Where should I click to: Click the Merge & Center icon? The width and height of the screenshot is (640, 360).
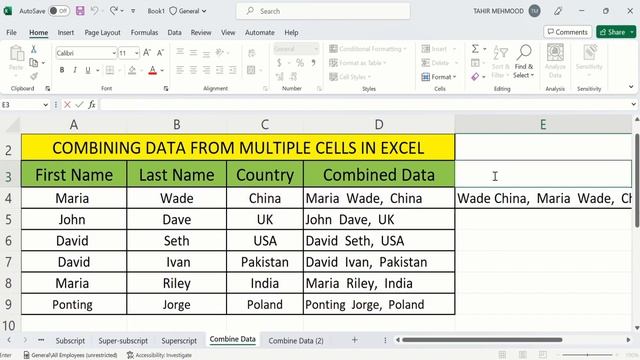coord(251,70)
